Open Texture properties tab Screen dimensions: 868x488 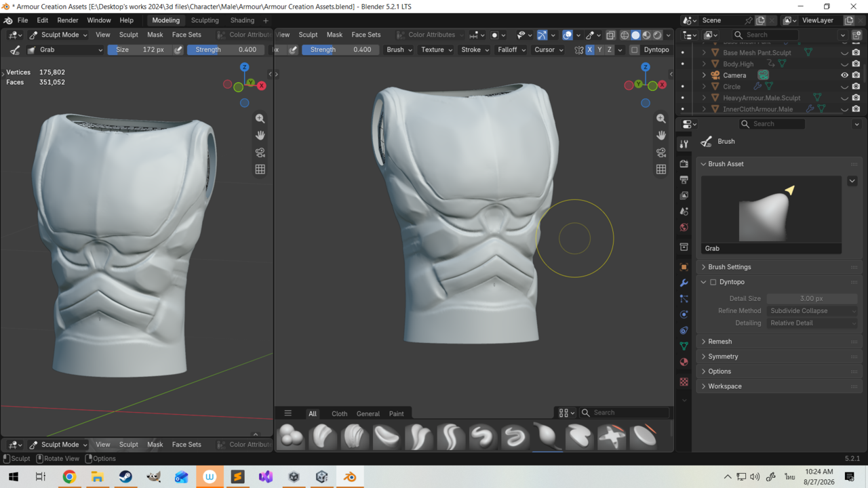pyautogui.click(x=684, y=382)
